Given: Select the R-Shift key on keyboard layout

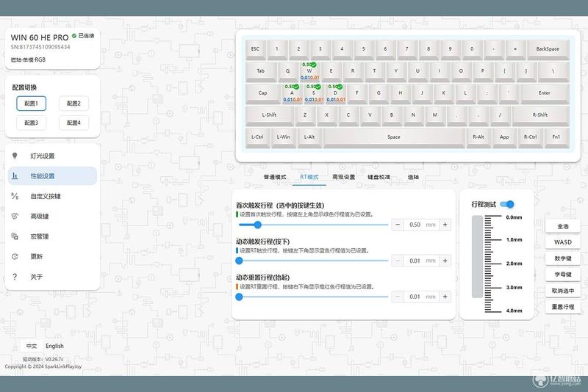Looking at the screenshot, I should pos(540,115).
